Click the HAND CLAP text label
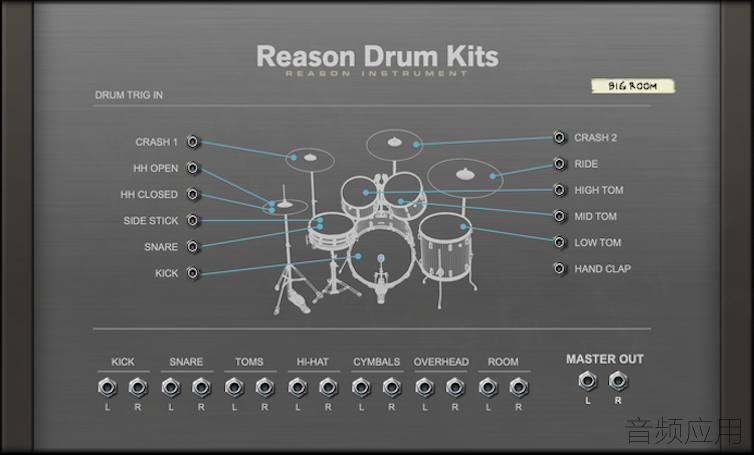The height and width of the screenshot is (455, 754). click(603, 269)
